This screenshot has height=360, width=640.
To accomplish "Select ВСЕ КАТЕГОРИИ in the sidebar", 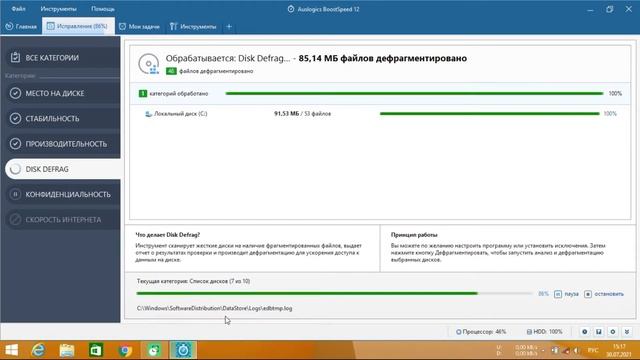I will click(x=62, y=58).
